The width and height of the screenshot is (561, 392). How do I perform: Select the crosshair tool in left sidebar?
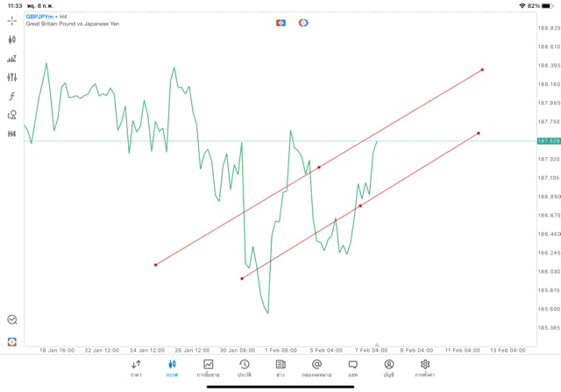12,20
